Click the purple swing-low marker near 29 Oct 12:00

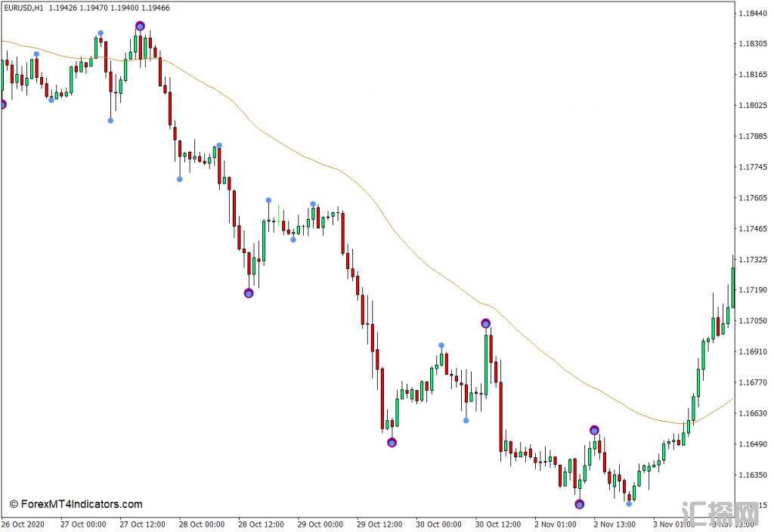(x=392, y=443)
